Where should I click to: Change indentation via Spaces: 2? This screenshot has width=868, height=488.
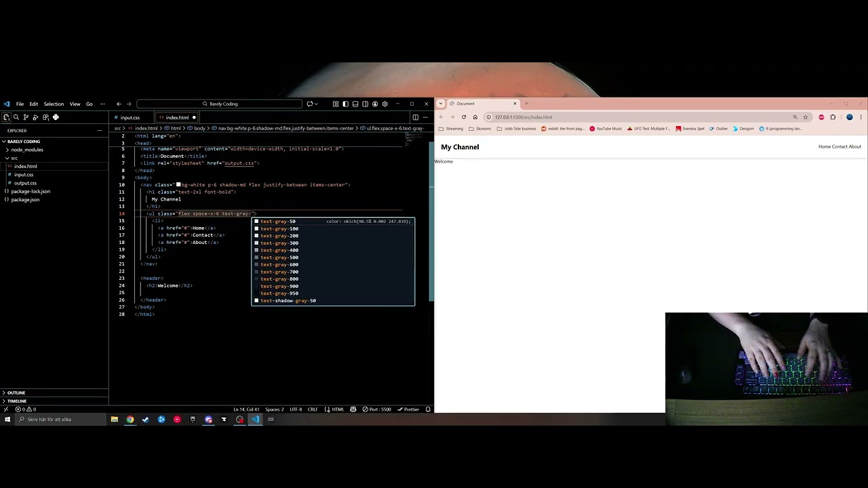click(x=275, y=409)
